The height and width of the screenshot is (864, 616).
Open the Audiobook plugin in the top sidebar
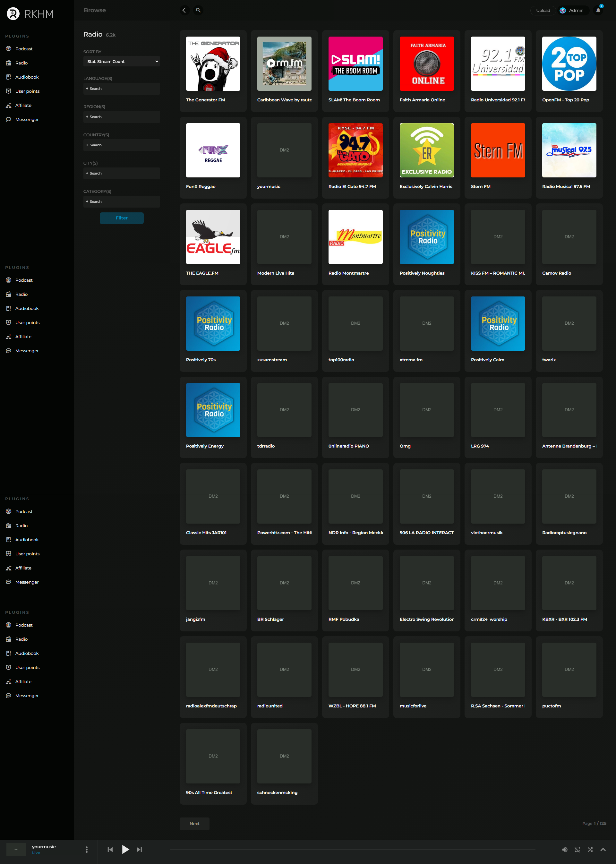(x=27, y=77)
